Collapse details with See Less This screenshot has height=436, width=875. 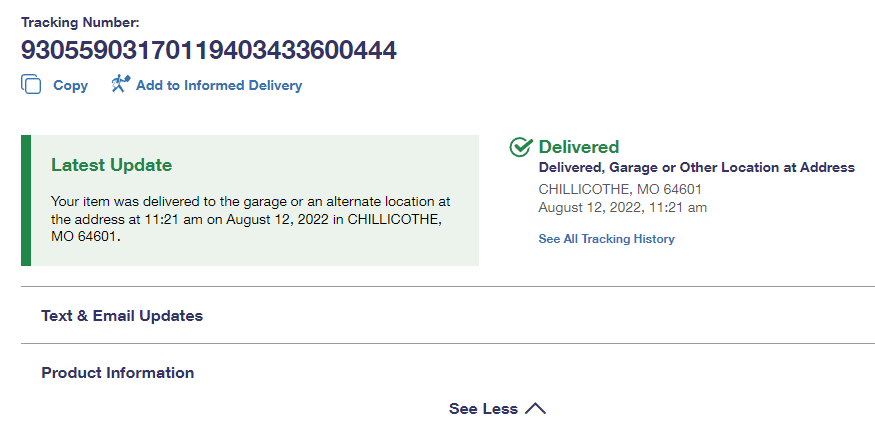(x=483, y=409)
